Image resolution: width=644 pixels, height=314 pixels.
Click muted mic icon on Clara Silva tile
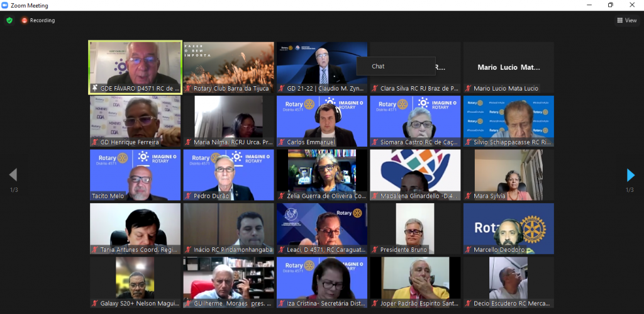click(375, 89)
